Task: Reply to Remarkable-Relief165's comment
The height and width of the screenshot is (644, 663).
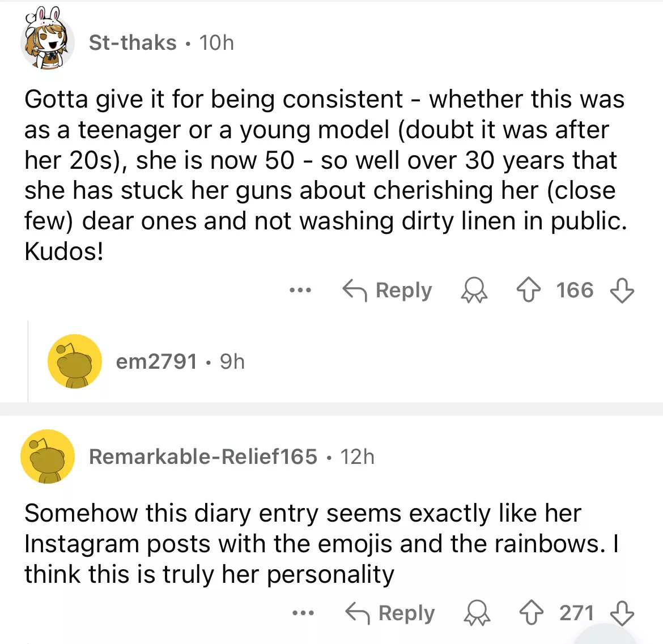Action: pos(390,613)
